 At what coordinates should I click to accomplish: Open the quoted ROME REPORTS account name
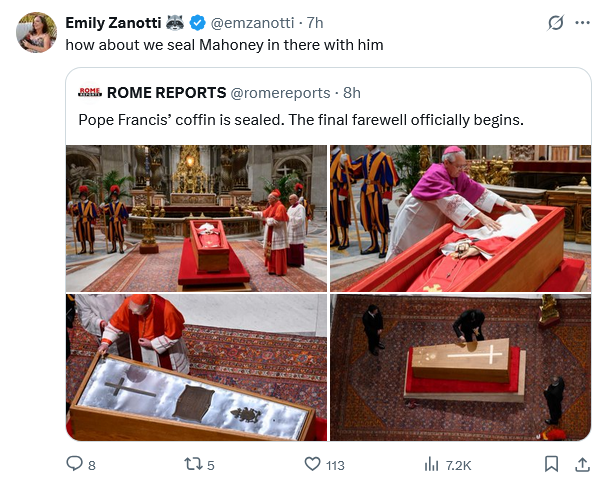166,93
